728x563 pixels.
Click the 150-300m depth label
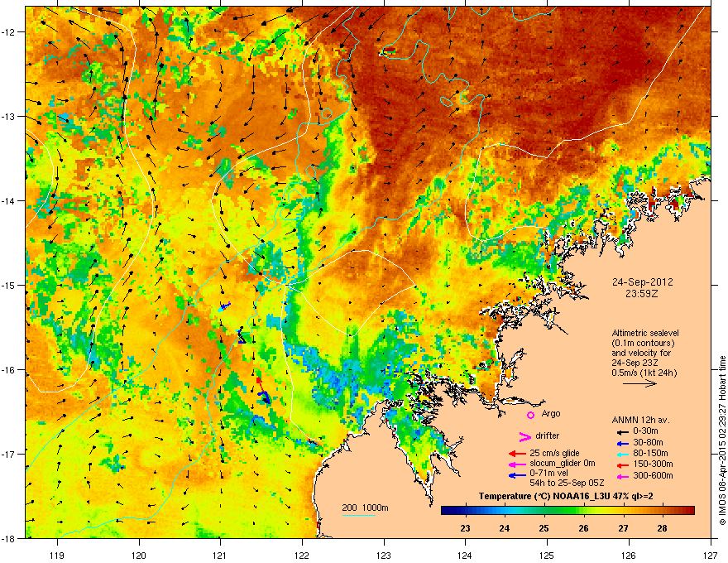tap(653, 464)
